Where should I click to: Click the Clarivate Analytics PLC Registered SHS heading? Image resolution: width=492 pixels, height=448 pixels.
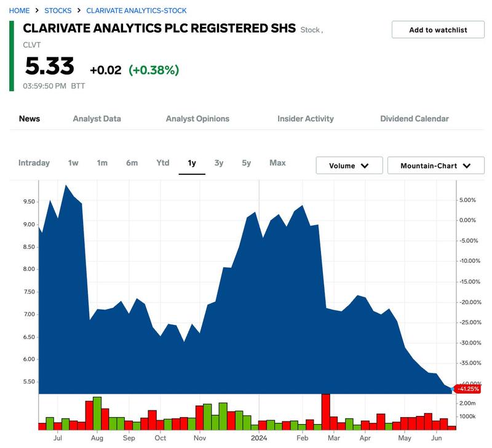click(x=159, y=28)
